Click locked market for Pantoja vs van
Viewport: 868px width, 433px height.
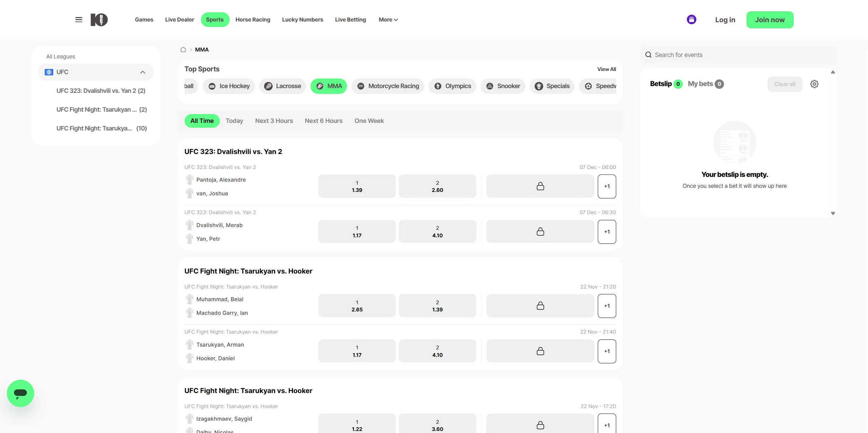tap(540, 186)
